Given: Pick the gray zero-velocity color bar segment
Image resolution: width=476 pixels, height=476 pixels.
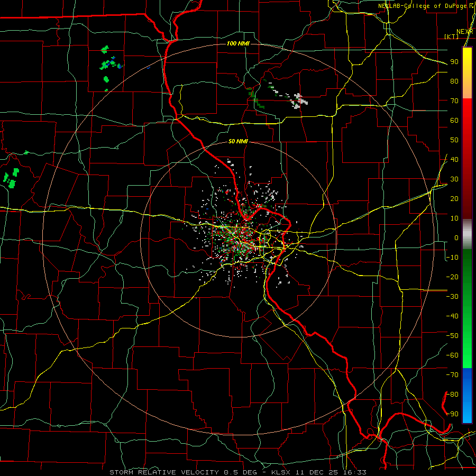Looking at the screenshot, I should 467,234.
